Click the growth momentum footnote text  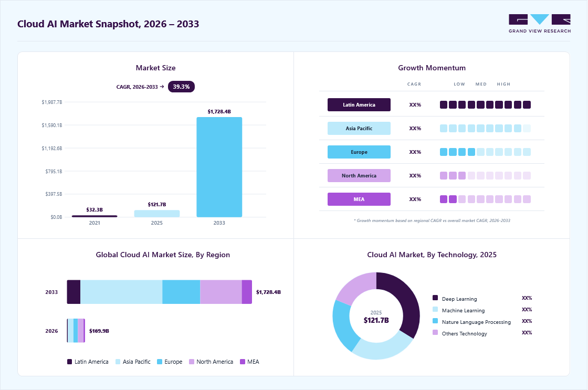click(432, 220)
